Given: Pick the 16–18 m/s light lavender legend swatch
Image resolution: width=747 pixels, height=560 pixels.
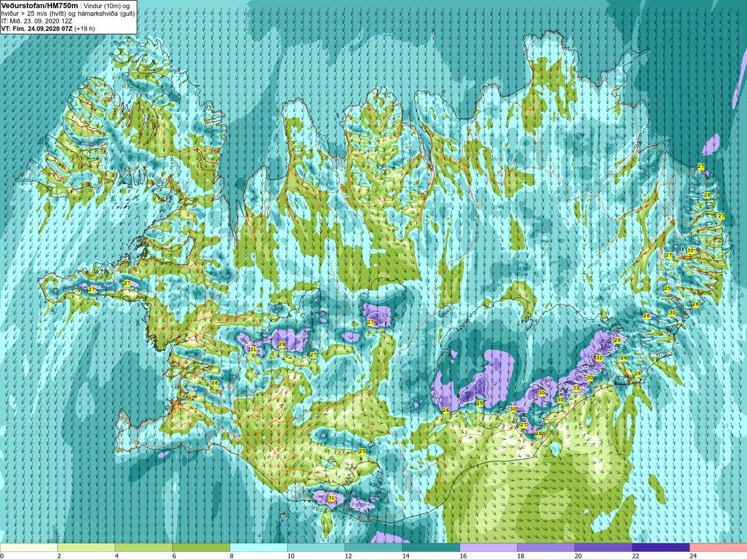Looking at the screenshot, I should coord(488,548).
